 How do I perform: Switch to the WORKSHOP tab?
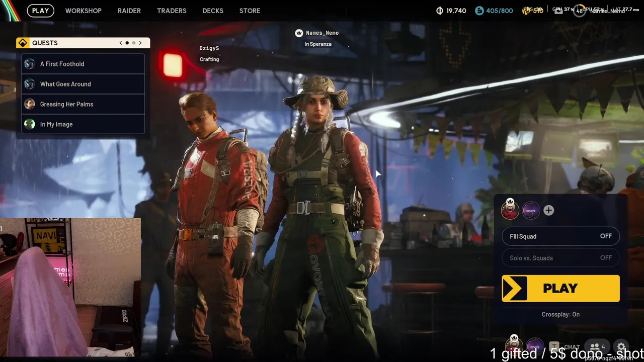tap(83, 11)
